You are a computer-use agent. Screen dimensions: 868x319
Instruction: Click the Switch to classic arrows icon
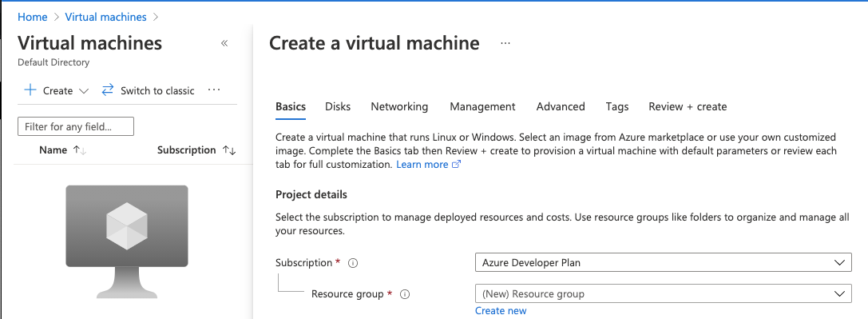coord(107,90)
